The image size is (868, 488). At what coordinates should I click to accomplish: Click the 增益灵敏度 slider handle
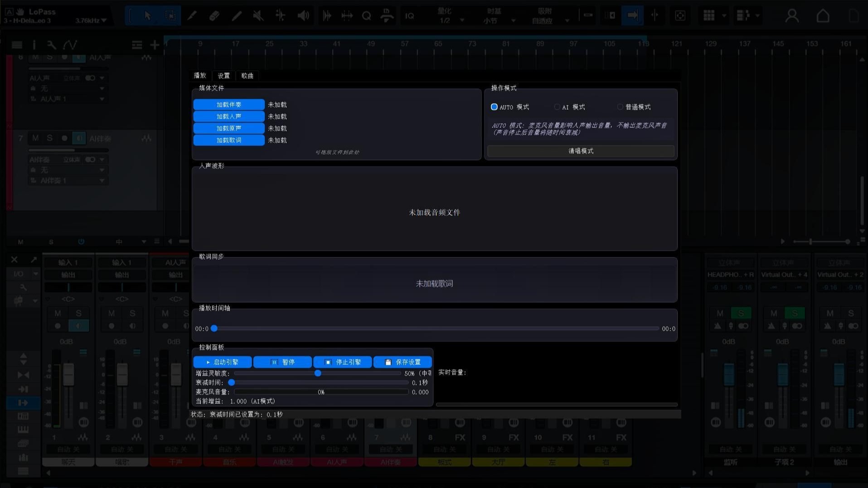(x=318, y=373)
